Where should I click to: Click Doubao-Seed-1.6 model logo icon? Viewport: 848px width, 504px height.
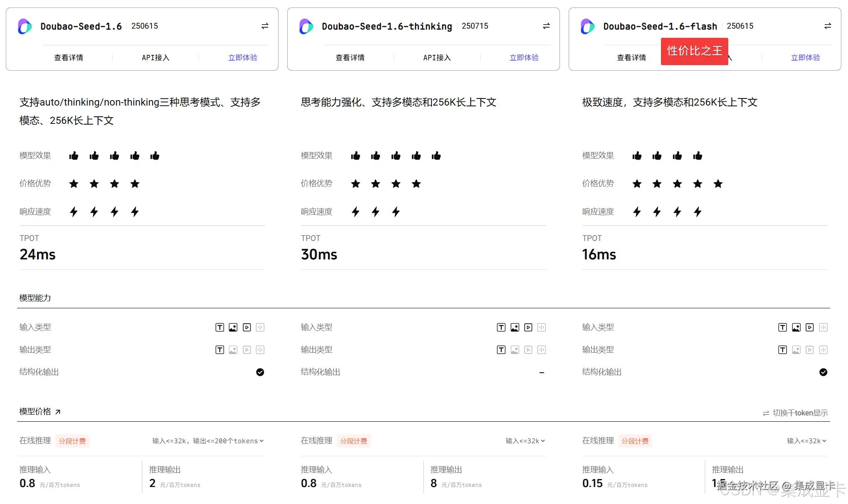click(25, 27)
